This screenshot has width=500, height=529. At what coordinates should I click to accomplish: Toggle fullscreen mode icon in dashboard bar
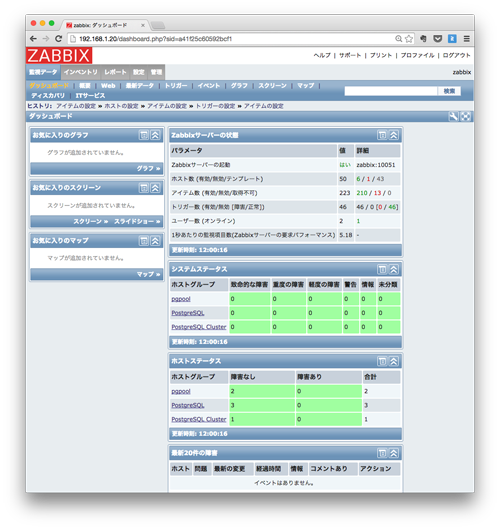(x=466, y=116)
